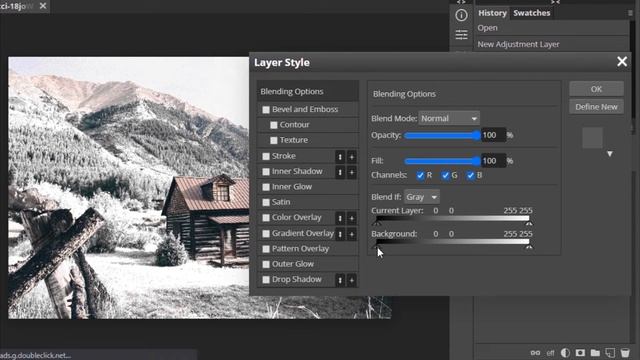
Task: Click the reorder arrows beside Gradient Overlay
Action: click(340, 234)
